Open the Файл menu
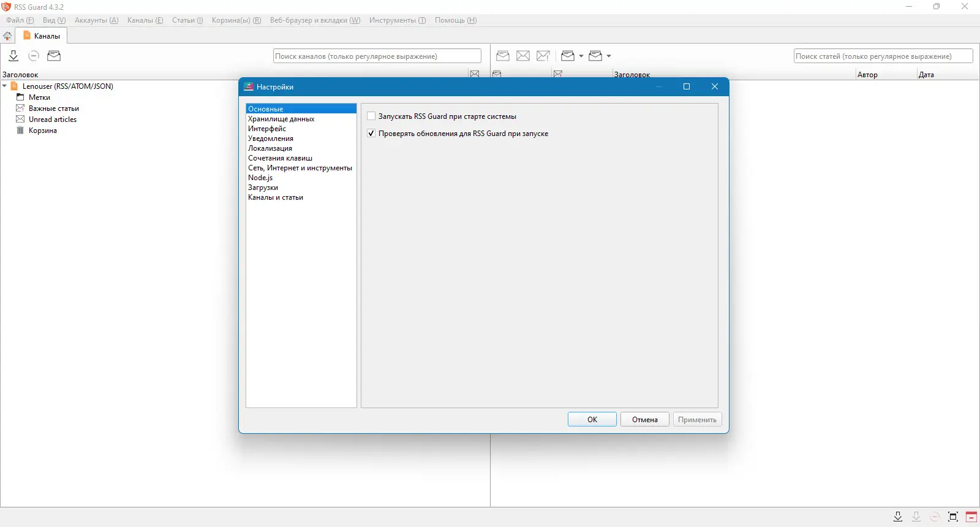980x527 pixels. point(20,20)
